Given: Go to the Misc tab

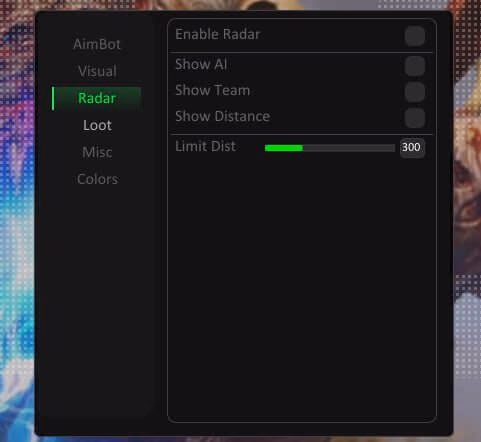Looking at the screenshot, I should [97, 152].
